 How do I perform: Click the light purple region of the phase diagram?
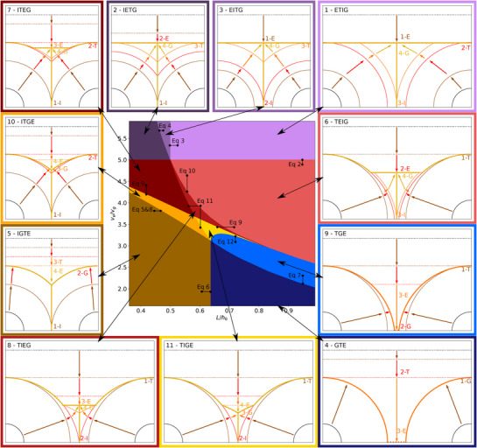pos(243,140)
